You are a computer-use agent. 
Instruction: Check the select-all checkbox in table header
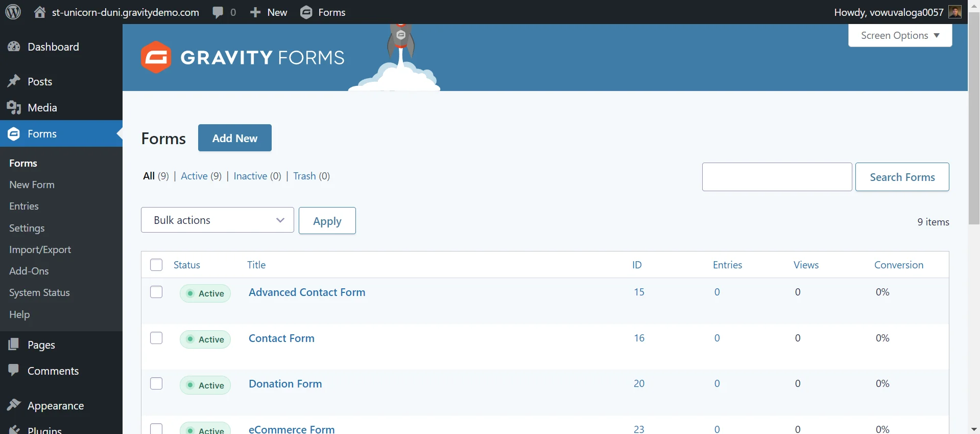tap(156, 265)
